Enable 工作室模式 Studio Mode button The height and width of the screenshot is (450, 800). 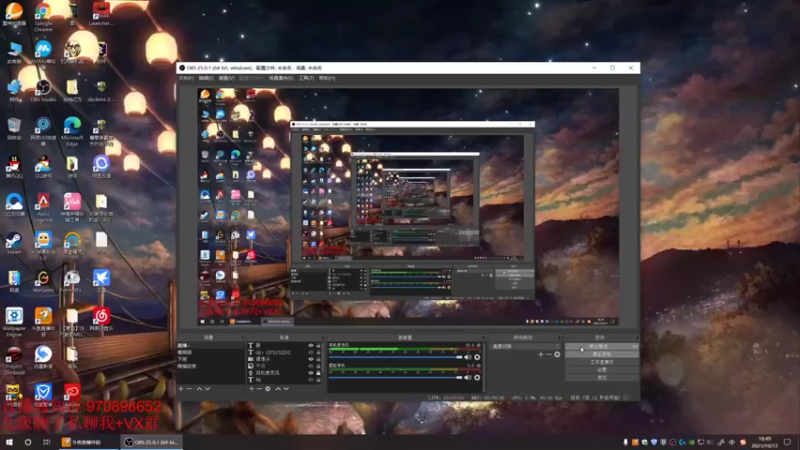point(602,362)
